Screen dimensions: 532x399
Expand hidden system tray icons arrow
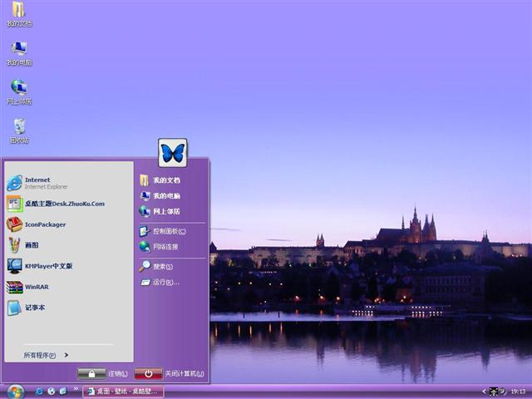(483, 391)
